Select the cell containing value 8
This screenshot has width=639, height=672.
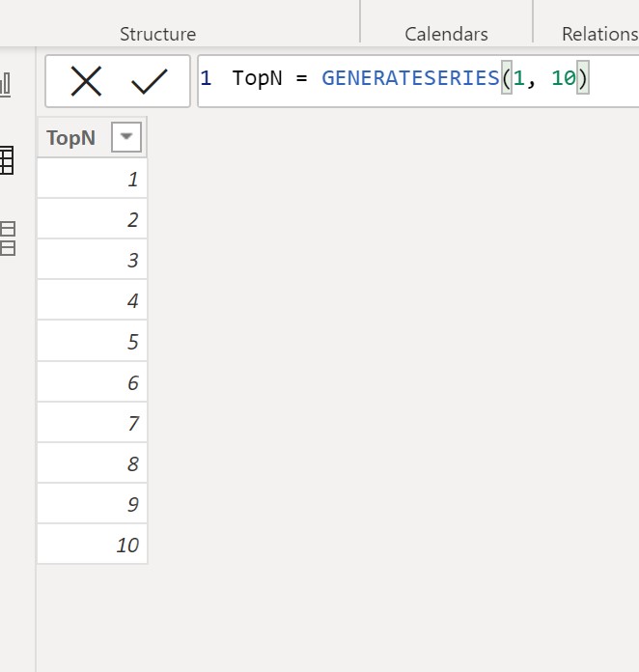point(92,462)
